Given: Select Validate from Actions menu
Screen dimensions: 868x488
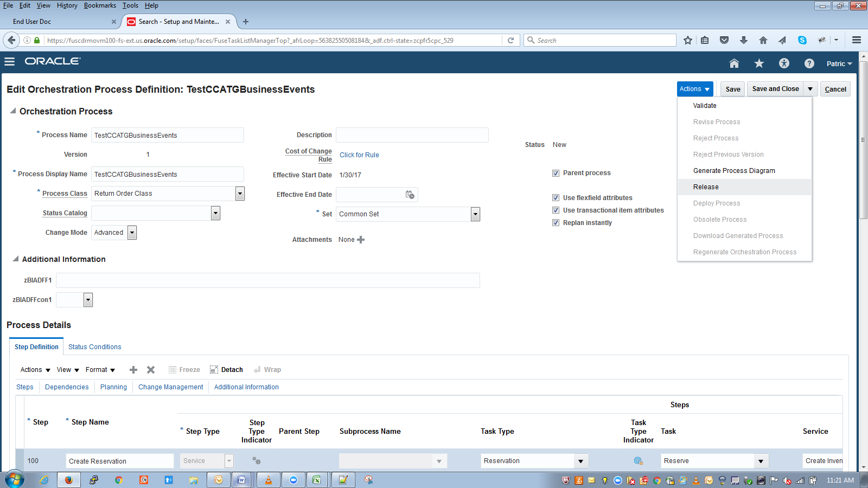Looking at the screenshot, I should coord(705,106).
